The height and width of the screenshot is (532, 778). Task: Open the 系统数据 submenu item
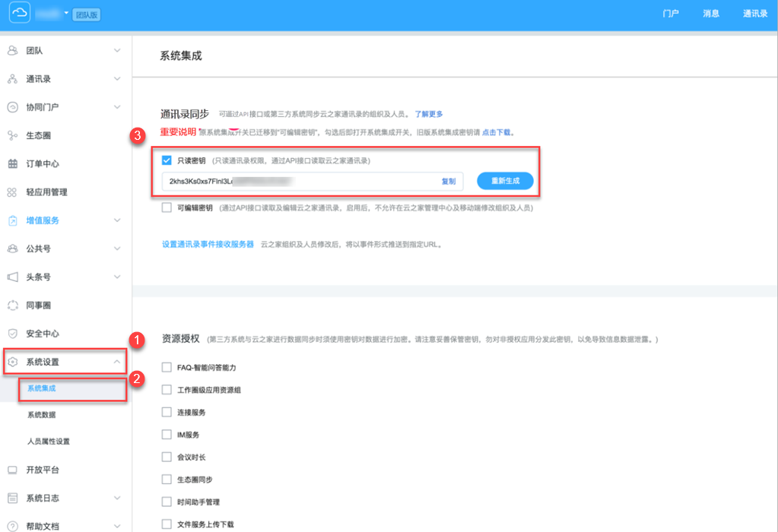coord(42,415)
